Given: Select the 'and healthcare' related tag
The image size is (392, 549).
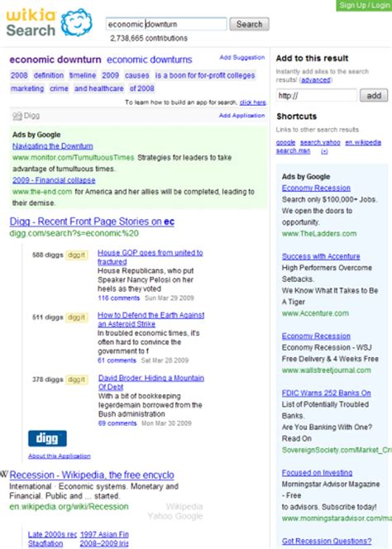Looking at the screenshot, I should 99,88.
